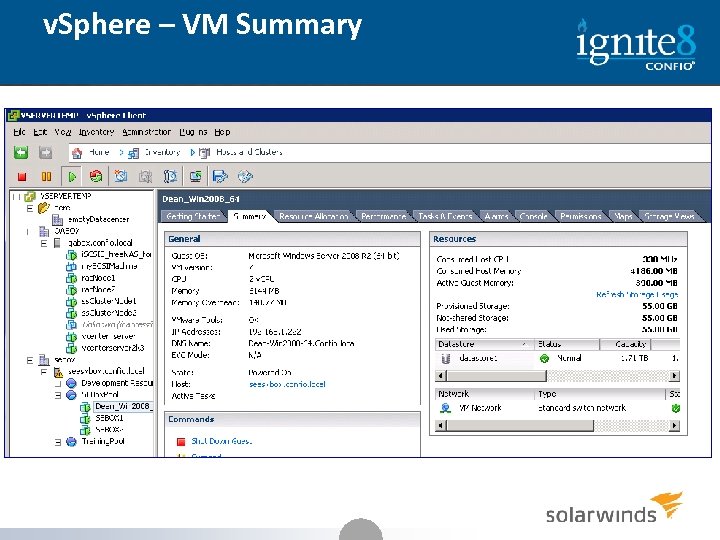Click the red Power Off toolbar icon
This screenshot has height=540, width=720.
pyautogui.click(x=22, y=176)
